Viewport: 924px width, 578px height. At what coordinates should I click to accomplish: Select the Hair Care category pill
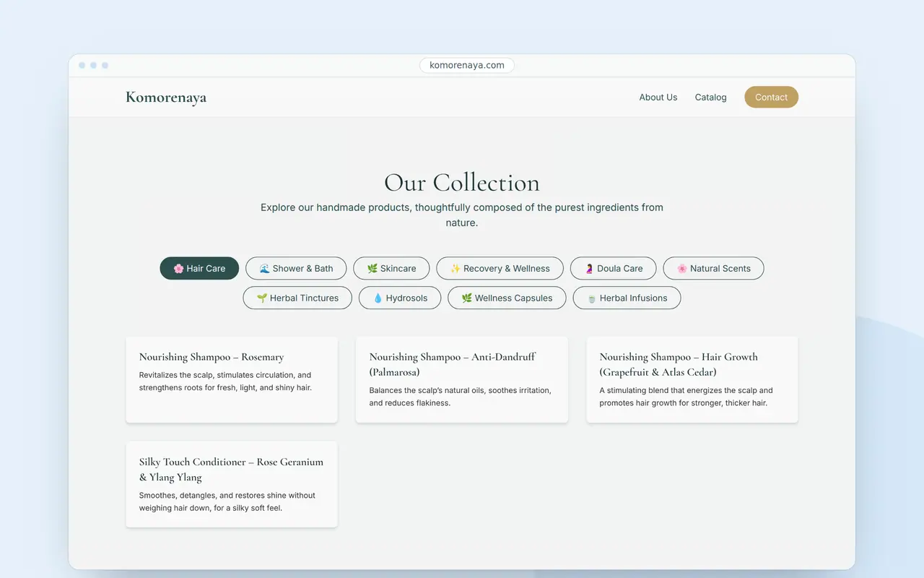point(199,268)
